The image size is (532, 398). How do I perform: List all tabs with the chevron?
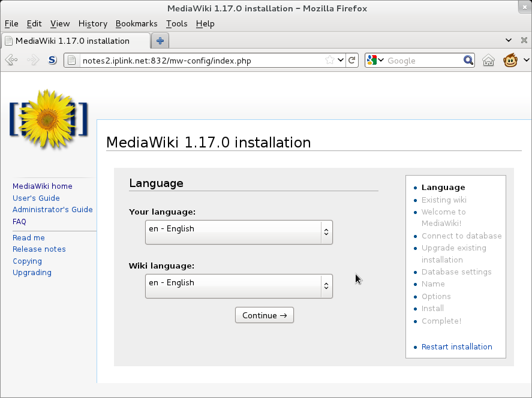pos(508,40)
